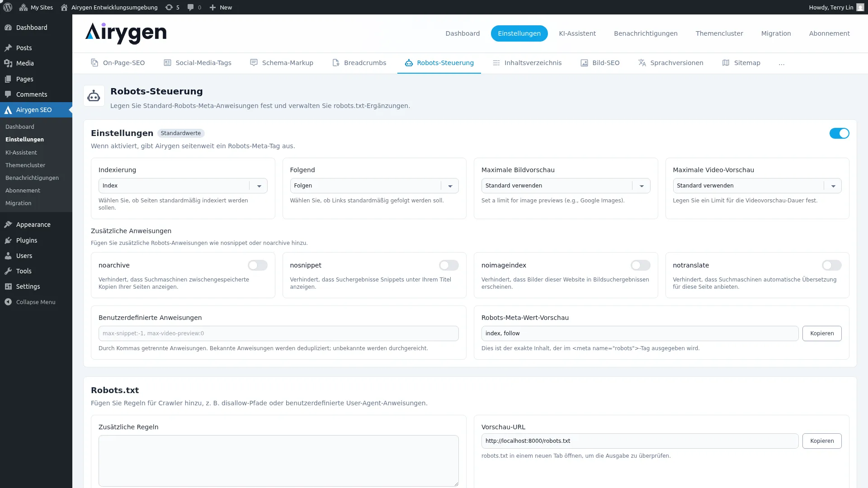Click the Appearance brush icon

pos(8,225)
